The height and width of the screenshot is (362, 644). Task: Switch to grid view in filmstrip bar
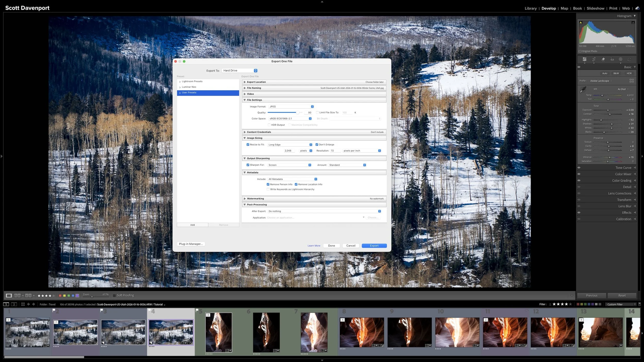point(23,304)
